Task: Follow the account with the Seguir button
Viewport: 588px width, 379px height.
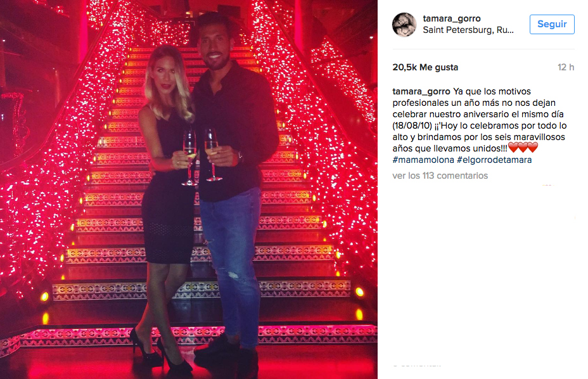Action: [552, 24]
